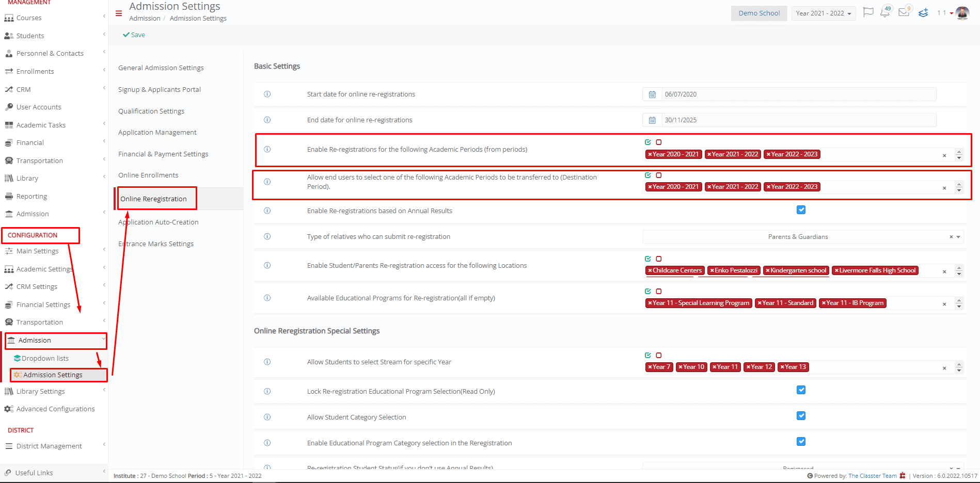Image resolution: width=980 pixels, height=483 pixels.
Task: Open the Year 2021 - 2022 period dropdown
Action: (824, 13)
